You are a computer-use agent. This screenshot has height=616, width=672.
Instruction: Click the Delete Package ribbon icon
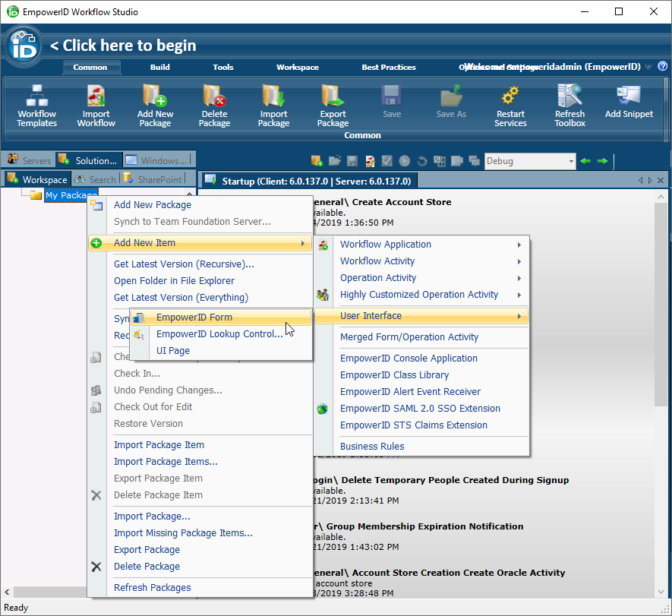tap(214, 96)
